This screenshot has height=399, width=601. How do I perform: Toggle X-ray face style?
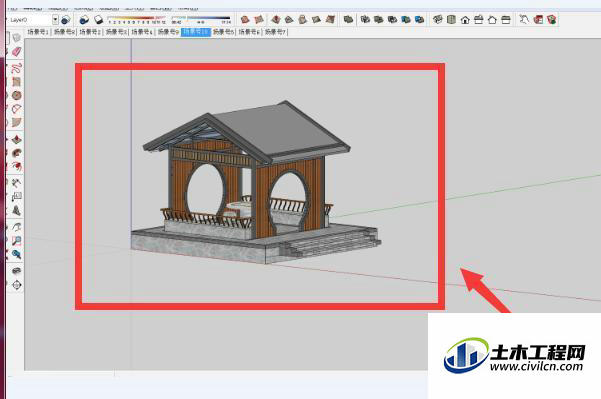coord(365,19)
